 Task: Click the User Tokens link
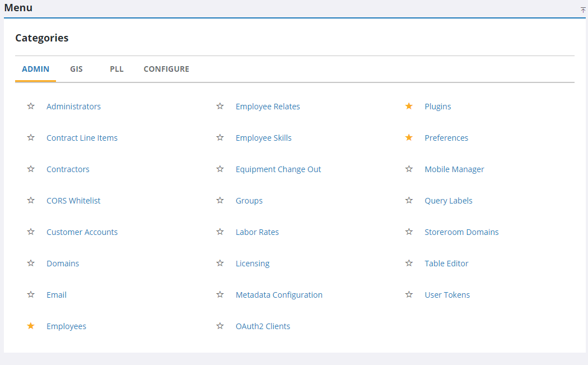point(447,295)
